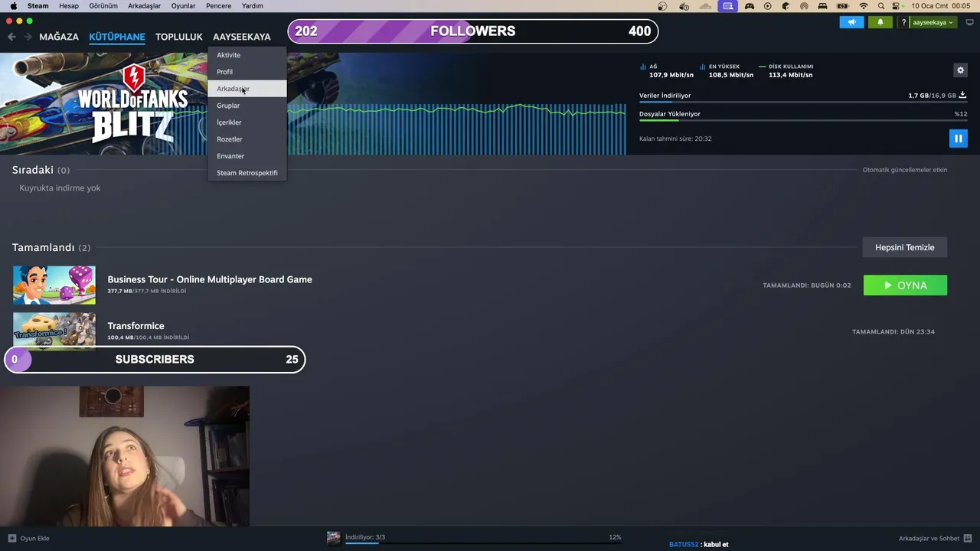This screenshot has width=980, height=551.
Task: Click the circled play icon in the menu bar
Action: 768,6
